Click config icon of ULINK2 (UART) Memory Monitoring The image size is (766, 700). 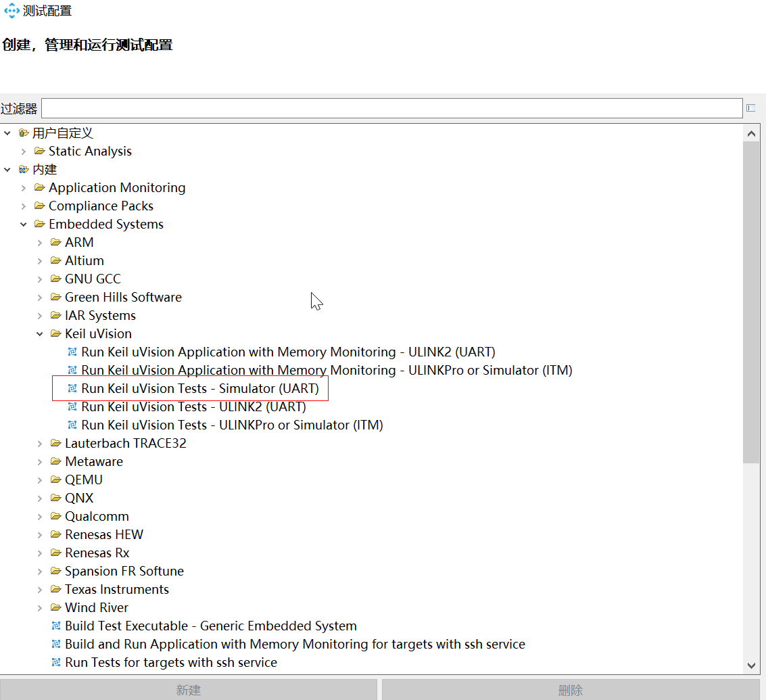[x=72, y=352]
